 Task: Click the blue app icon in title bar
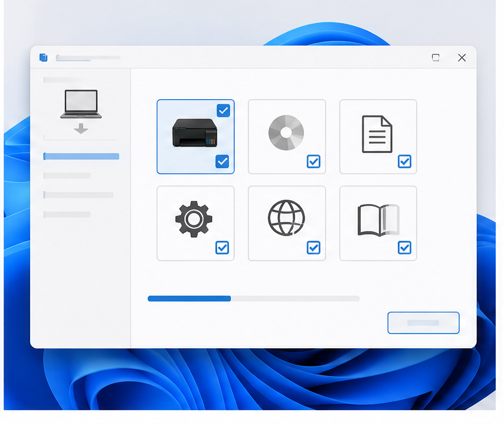[x=44, y=57]
